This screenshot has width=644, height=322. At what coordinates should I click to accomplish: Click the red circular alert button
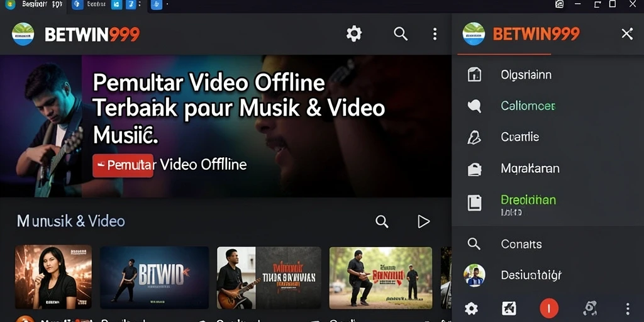point(549,308)
